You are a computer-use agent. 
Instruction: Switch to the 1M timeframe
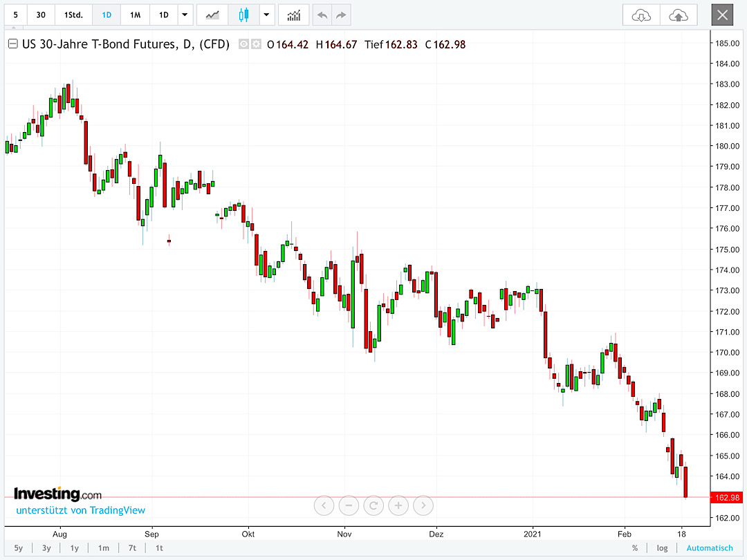pyautogui.click(x=135, y=15)
